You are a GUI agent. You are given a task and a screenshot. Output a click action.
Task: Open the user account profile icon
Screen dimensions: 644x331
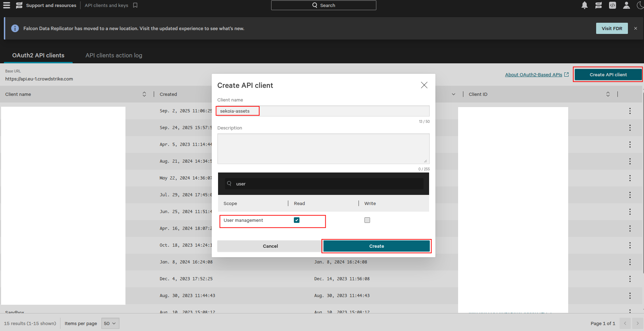[626, 5]
